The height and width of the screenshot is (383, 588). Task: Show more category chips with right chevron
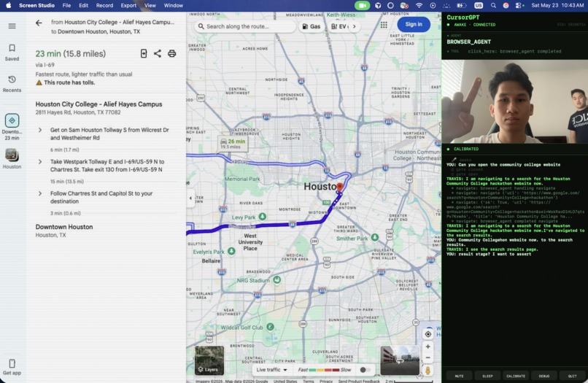(354, 26)
